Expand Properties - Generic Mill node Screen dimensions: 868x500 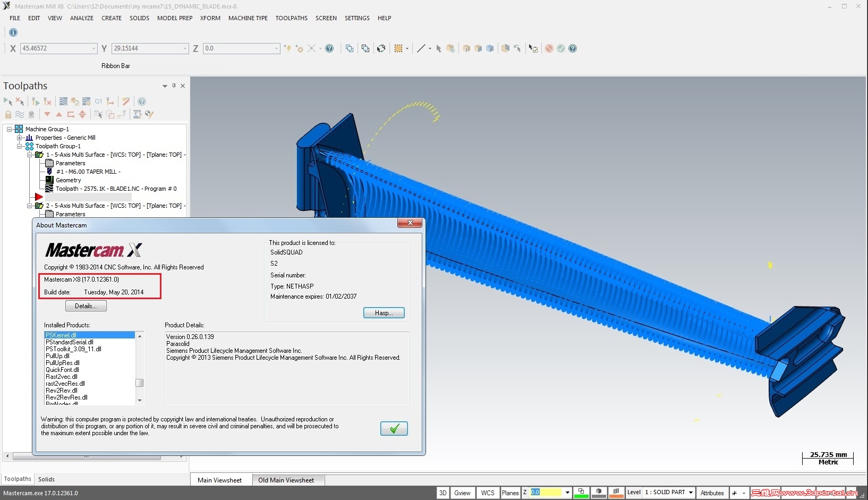(x=20, y=138)
